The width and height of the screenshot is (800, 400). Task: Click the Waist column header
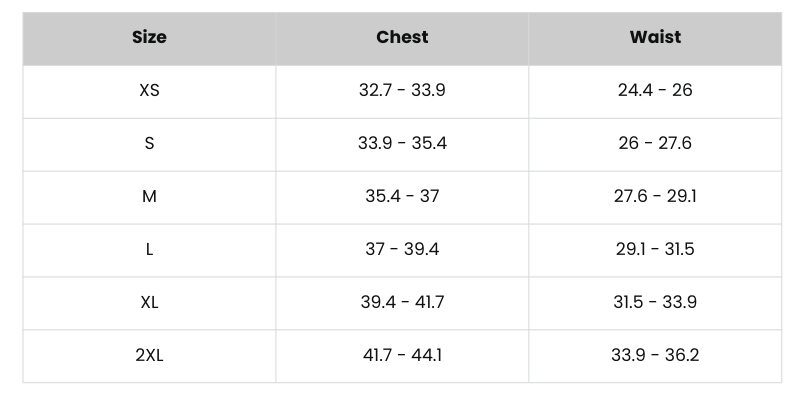click(x=655, y=38)
